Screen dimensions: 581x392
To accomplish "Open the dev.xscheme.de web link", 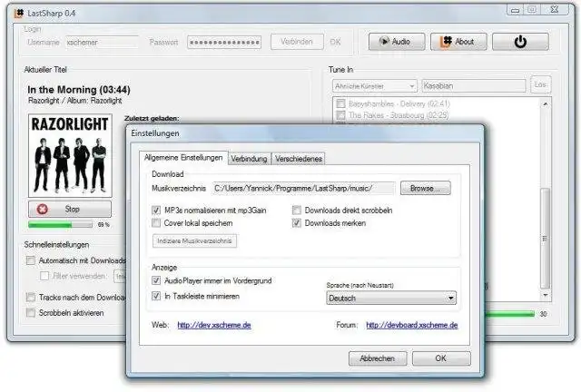I will click(x=214, y=325).
